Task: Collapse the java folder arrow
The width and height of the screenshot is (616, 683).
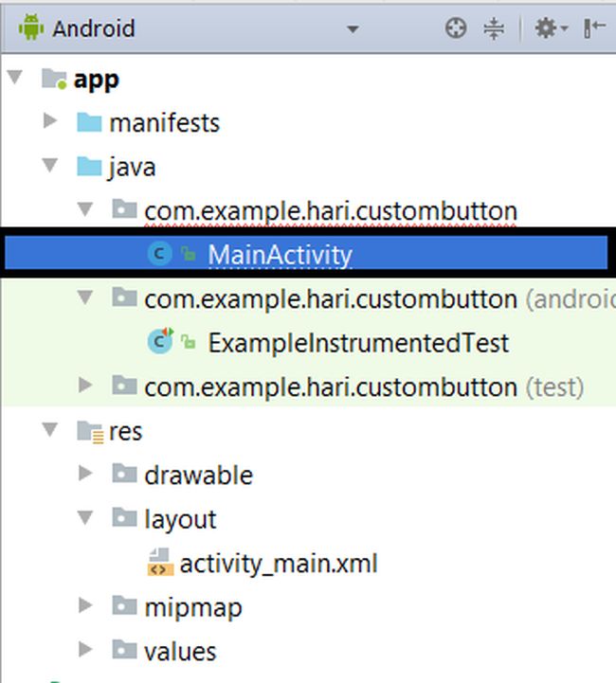Action: [x=50, y=167]
